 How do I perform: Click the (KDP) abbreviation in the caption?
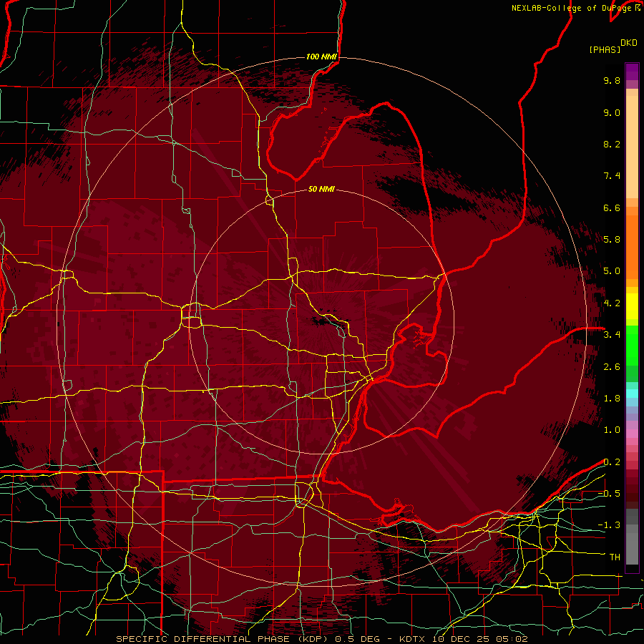(x=314, y=639)
